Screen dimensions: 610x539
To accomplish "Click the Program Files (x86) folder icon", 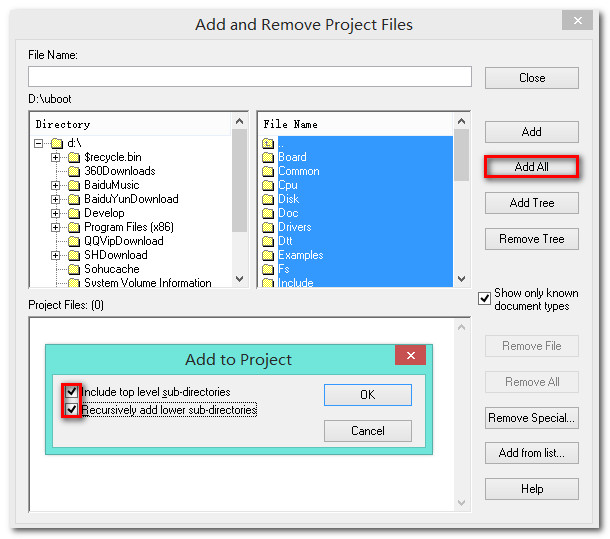I will 74,227.
